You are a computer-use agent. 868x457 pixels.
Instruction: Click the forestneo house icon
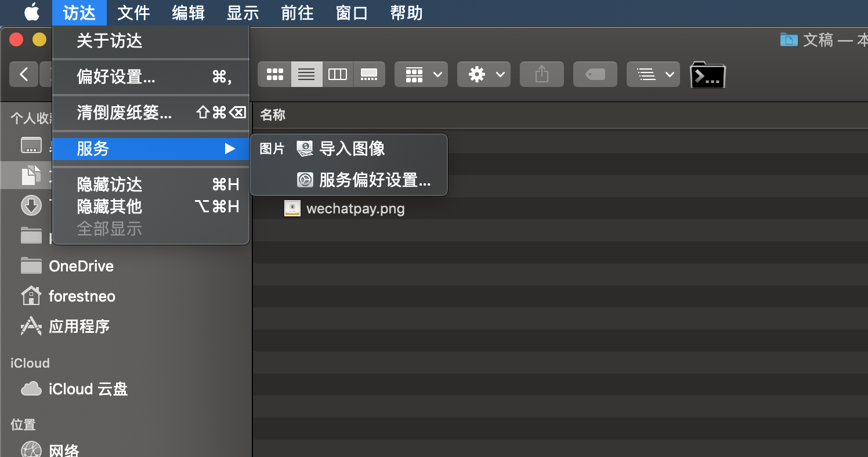click(x=31, y=296)
